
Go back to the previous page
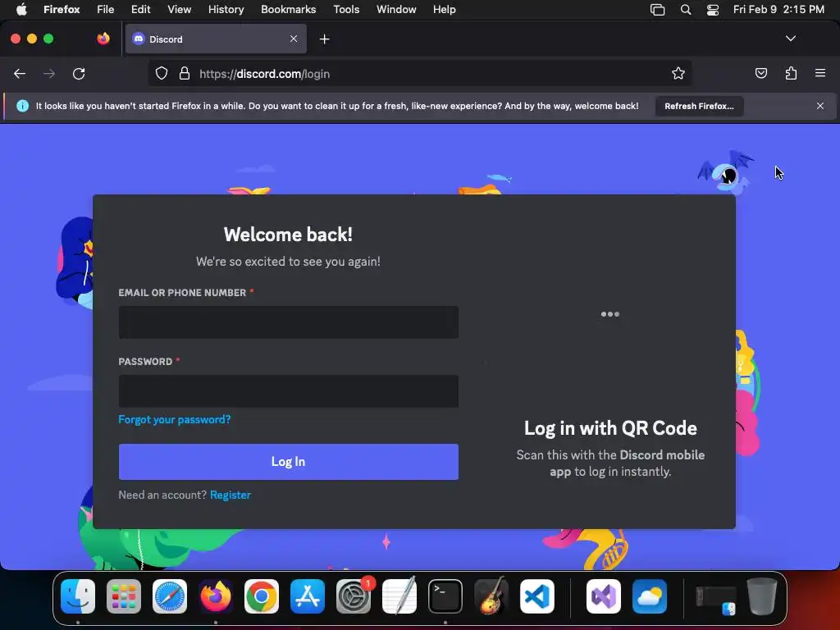click(20, 73)
